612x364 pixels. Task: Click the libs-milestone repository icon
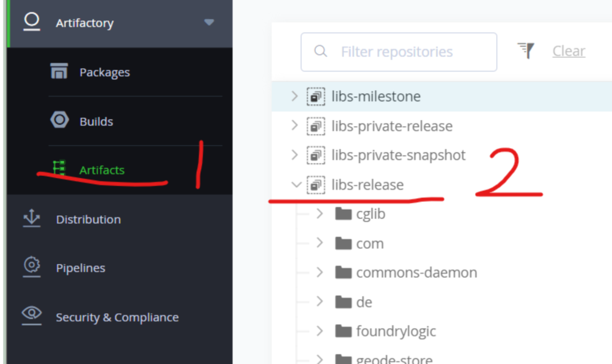[x=316, y=96]
